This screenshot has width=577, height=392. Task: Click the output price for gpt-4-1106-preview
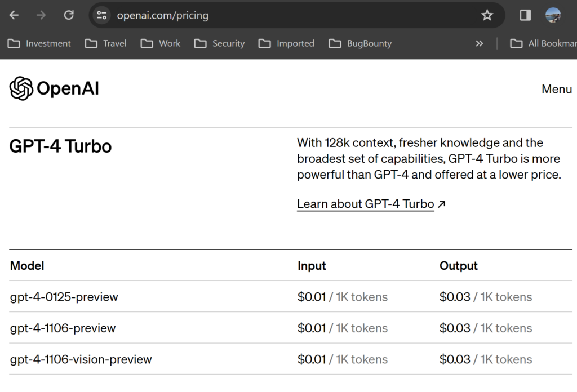(x=486, y=328)
